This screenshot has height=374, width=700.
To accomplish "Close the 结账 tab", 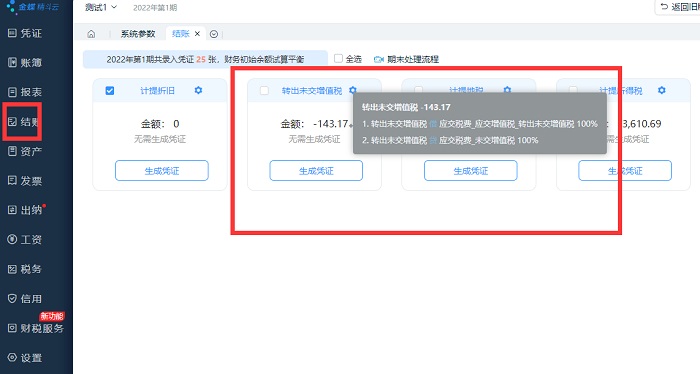I will point(197,33).
